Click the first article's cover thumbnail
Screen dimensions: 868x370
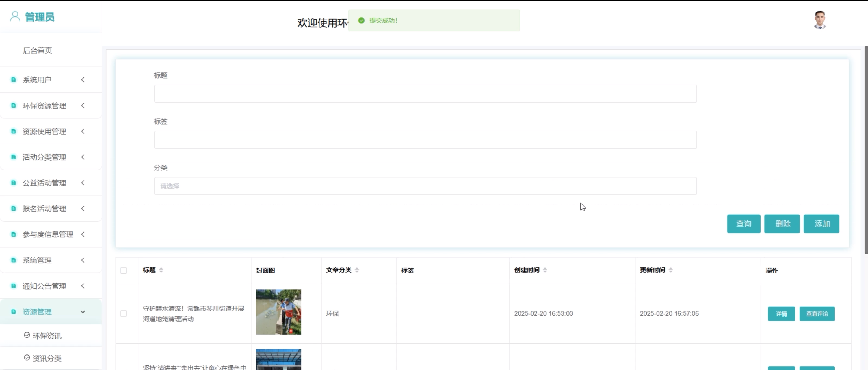[x=278, y=312]
